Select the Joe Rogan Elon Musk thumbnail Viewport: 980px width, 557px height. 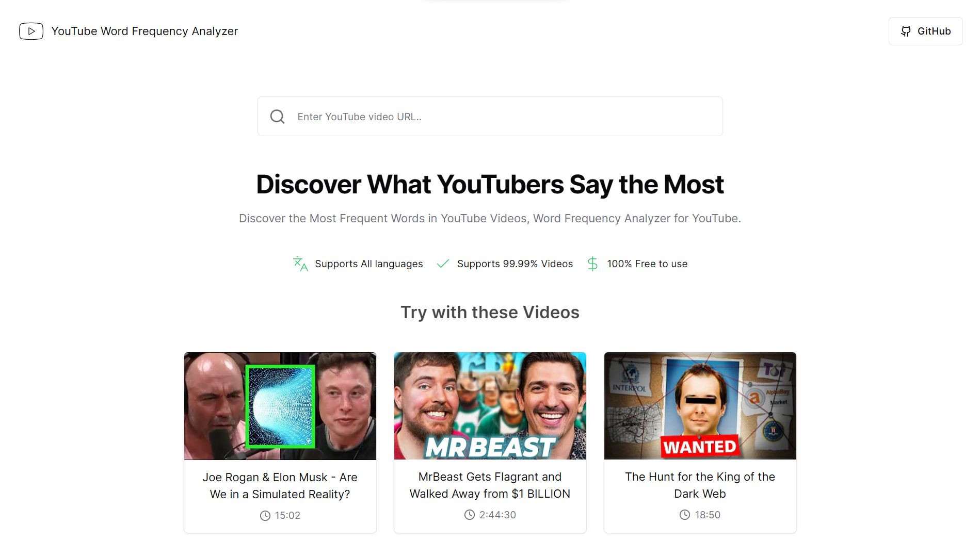(280, 406)
